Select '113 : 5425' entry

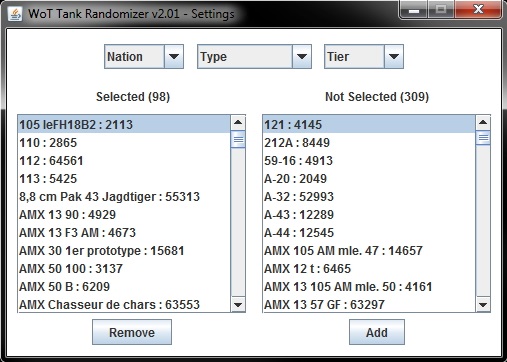click(124, 179)
